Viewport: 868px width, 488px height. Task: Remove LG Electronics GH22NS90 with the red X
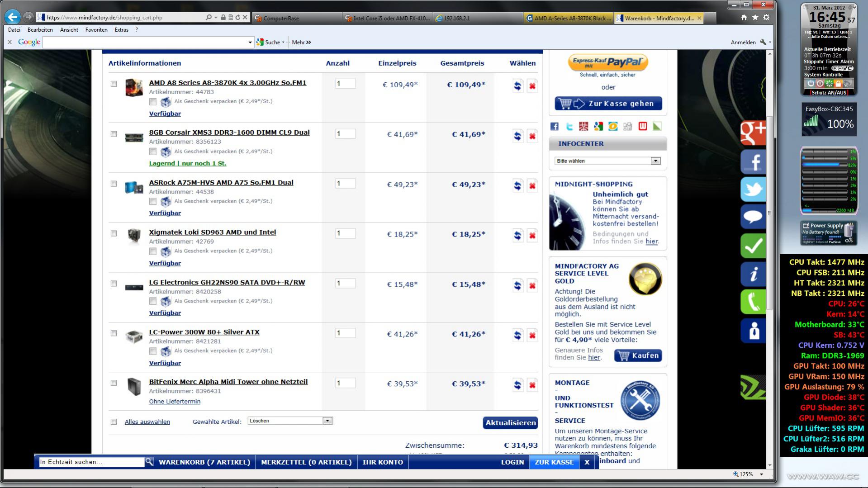532,285
